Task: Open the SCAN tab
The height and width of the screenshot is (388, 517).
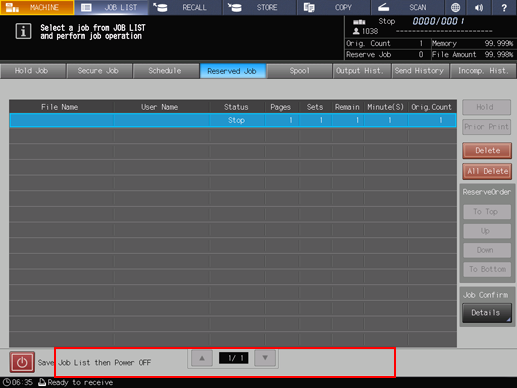Action: [407, 7]
